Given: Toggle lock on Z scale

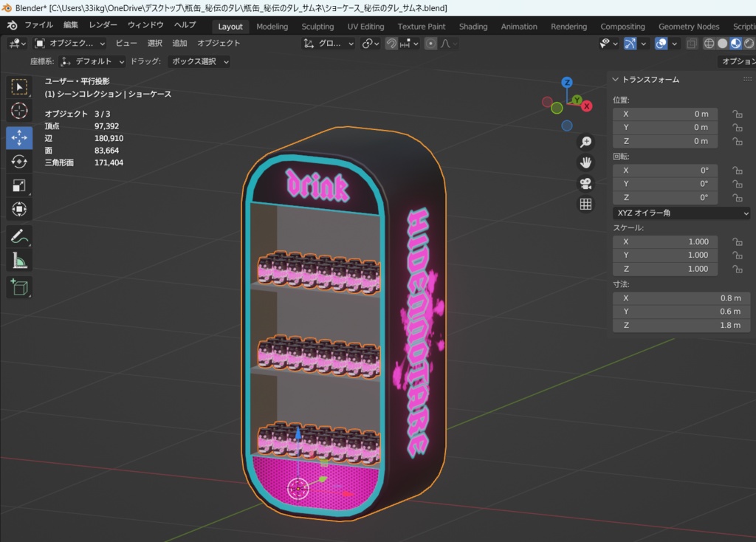Looking at the screenshot, I should pyautogui.click(x=737, y=269).
